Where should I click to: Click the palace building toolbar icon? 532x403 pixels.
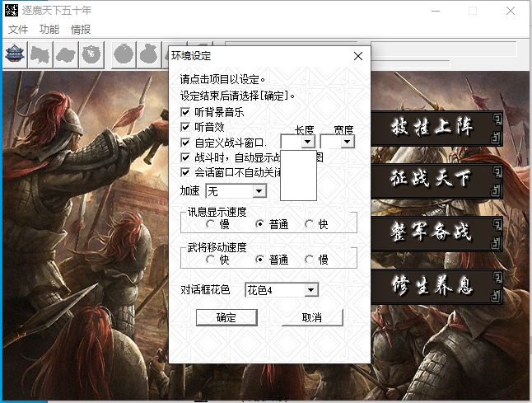(x=15, y=54)
